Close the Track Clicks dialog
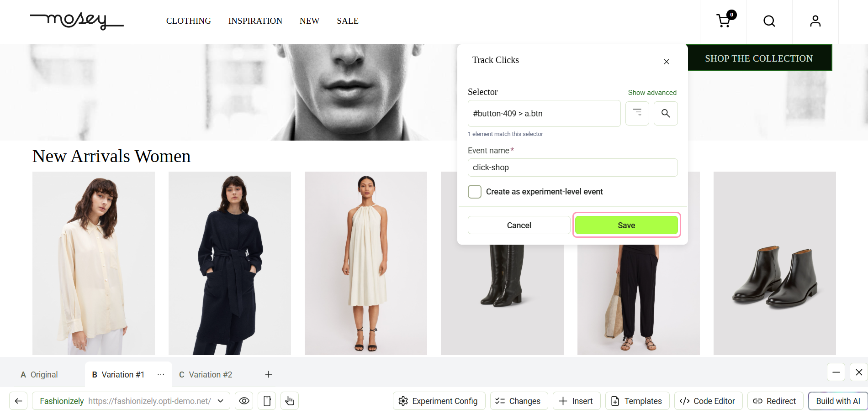Viewport: 868px width, 414px height. point(667,62)
